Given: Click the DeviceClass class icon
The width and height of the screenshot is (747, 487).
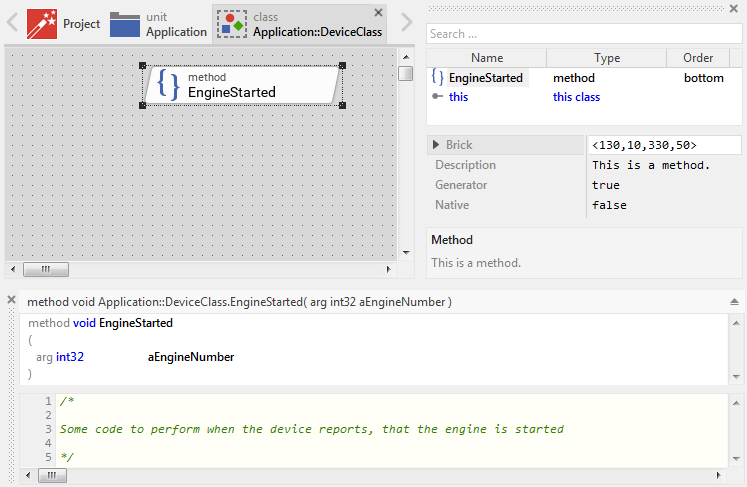Looking at the screenshot, I should coord(232,24).
